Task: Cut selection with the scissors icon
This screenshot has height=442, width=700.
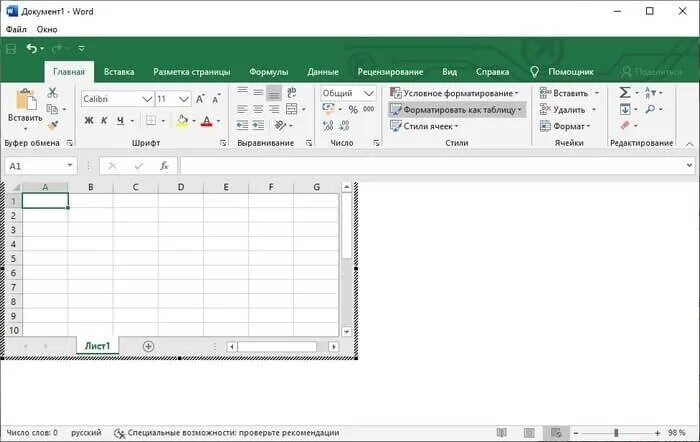Action: tap(52, 92)
